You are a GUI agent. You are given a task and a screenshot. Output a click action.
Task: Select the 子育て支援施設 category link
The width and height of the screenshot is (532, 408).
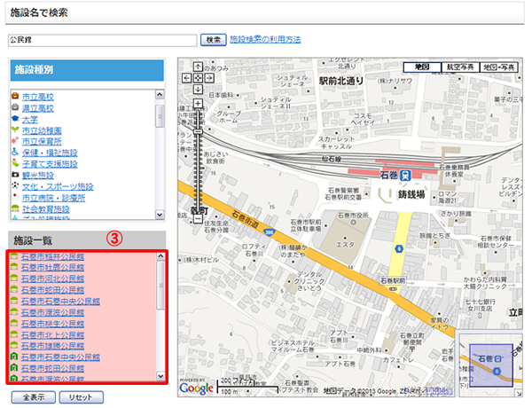[50, 164]
